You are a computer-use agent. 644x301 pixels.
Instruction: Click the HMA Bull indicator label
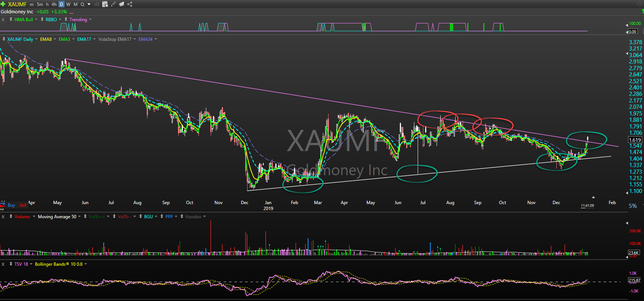[24, 20]
